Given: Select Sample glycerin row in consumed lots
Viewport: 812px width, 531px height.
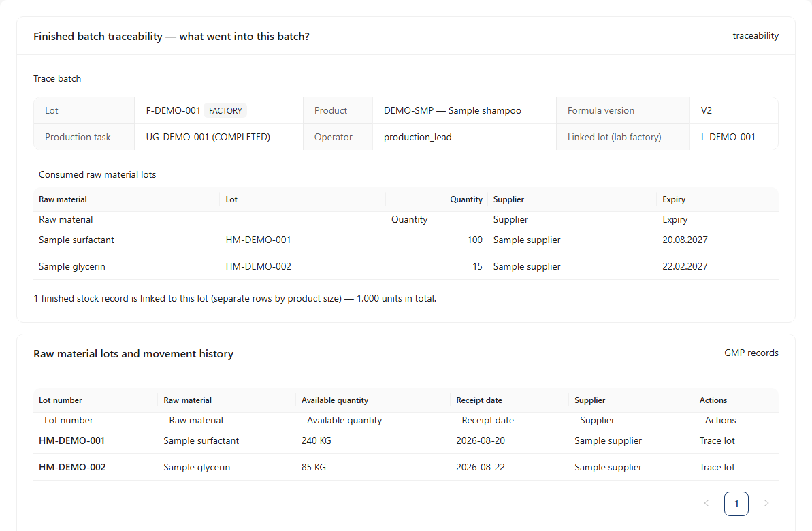Looking at the screenshot, I should click(406, 266).
